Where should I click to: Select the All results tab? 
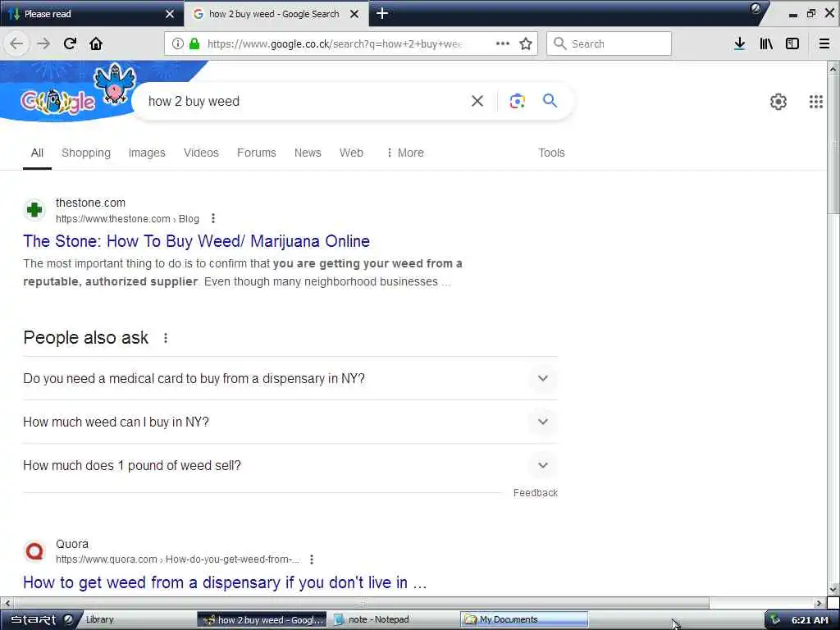point(37,153)
